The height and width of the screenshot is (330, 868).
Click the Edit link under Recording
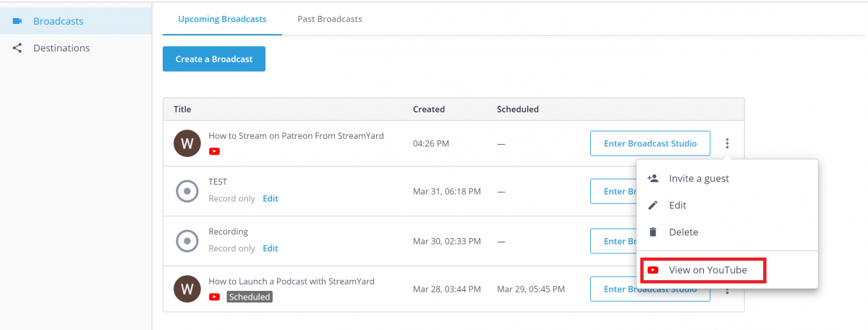point(270,248)
